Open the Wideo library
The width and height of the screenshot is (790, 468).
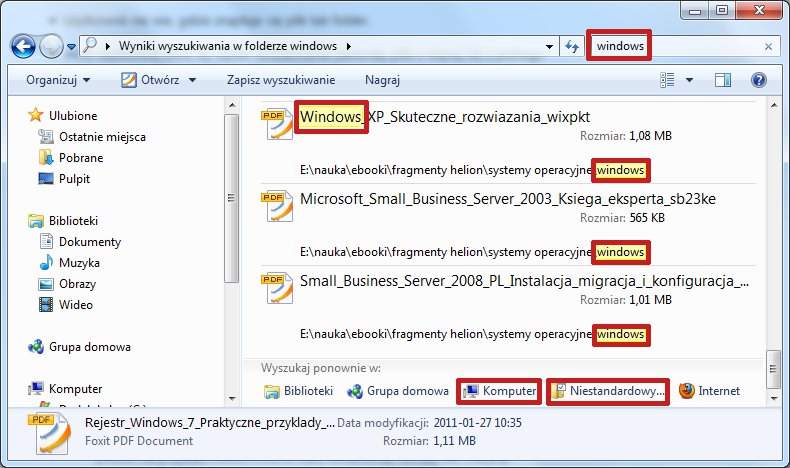click(x=76, y=305)
